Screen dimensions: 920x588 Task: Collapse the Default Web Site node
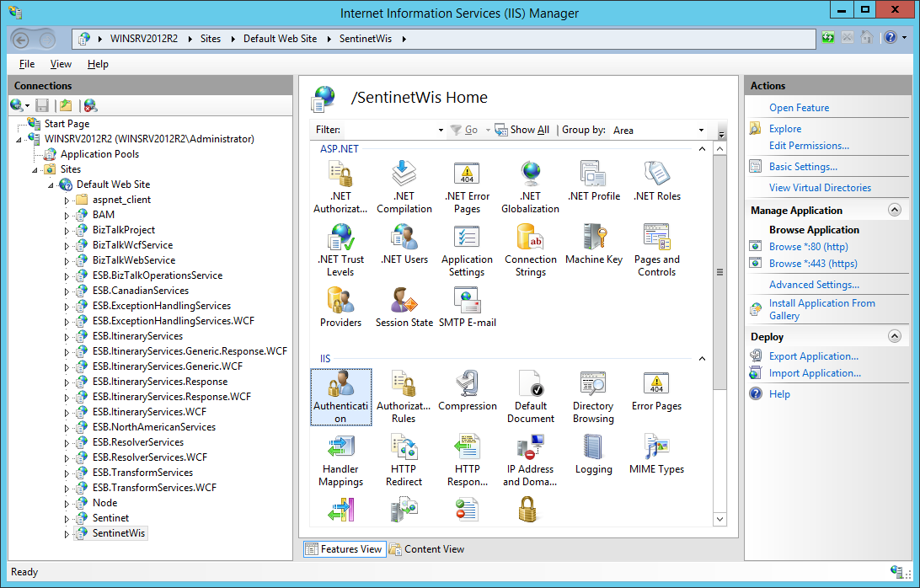point(51,185)
